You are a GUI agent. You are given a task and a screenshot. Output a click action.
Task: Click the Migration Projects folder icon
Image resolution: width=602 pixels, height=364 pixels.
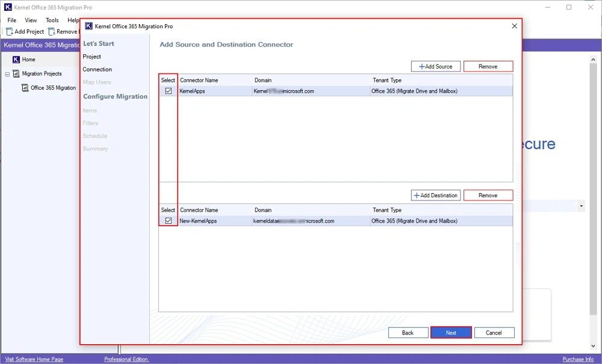(x=16, y=74)
